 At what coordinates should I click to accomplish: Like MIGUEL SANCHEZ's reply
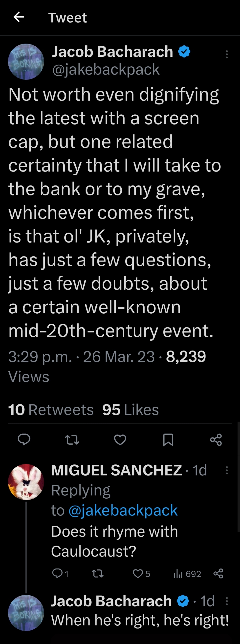141,573
